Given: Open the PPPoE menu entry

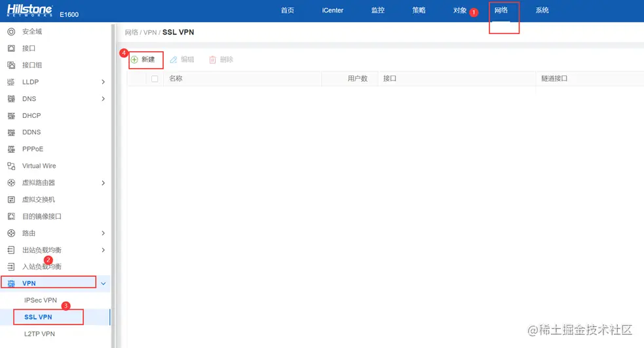Looking at the screenshot, I should [x=33, y=149].
